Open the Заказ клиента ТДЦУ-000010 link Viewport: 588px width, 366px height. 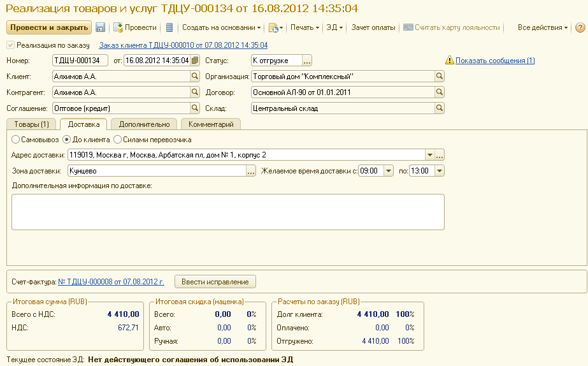pos(183,45)
